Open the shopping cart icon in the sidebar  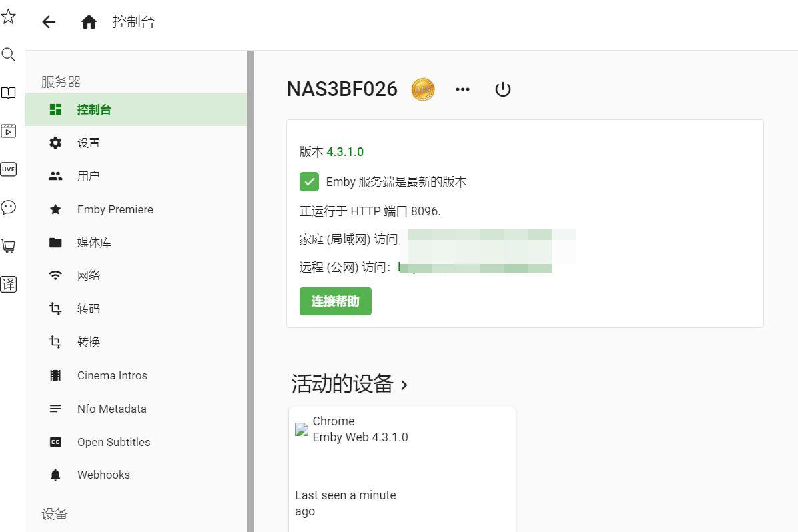pyautogui.click(x=9, y=245)
